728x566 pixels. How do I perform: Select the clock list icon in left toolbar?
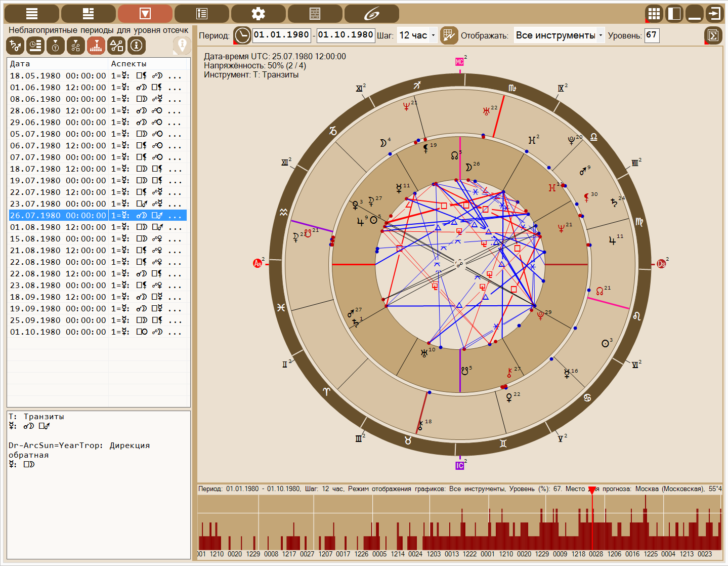point(35,46)
